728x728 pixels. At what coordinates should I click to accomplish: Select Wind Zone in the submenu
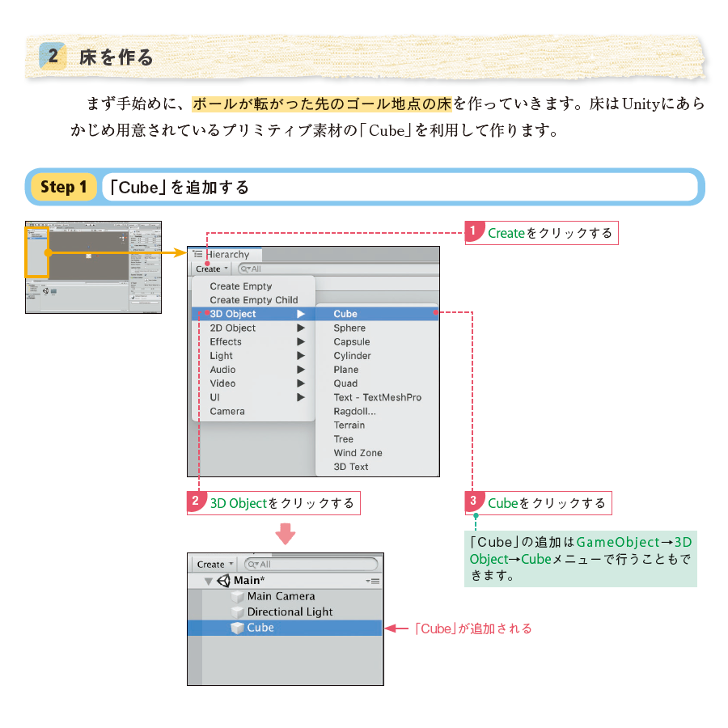click(377, 453)
